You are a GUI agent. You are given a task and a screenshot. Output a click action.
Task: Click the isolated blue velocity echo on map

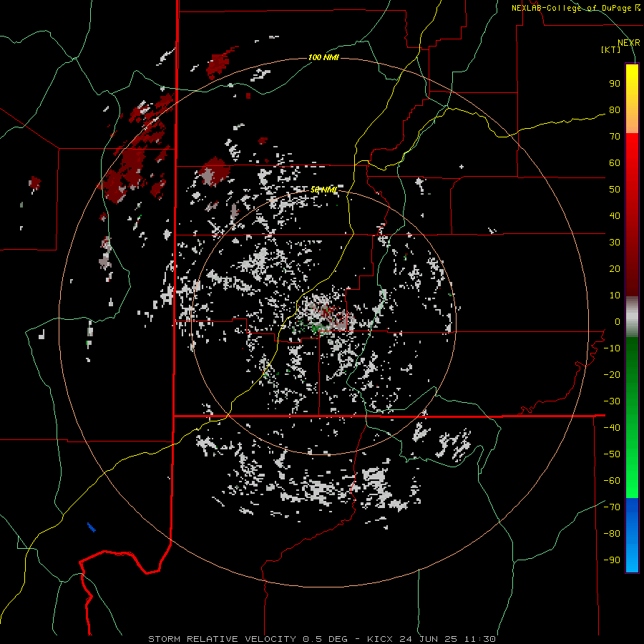(91, 527)
